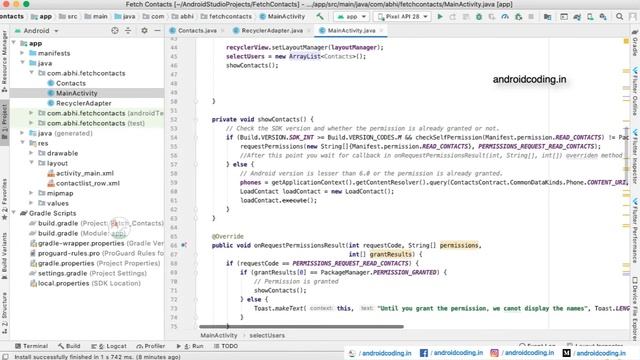Click the override gutter icon at line 66
Image resolution: width=640 pixels, height=360 pixels.
(184, 245)
